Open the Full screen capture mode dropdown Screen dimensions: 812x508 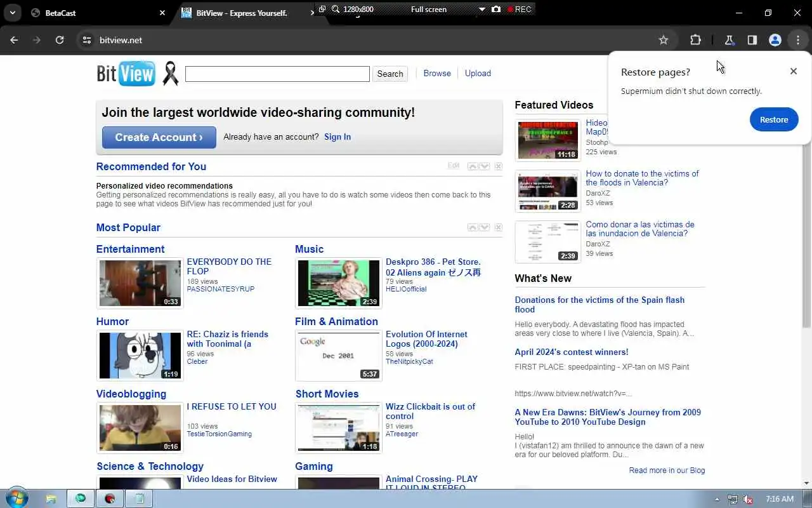(481, 10)
